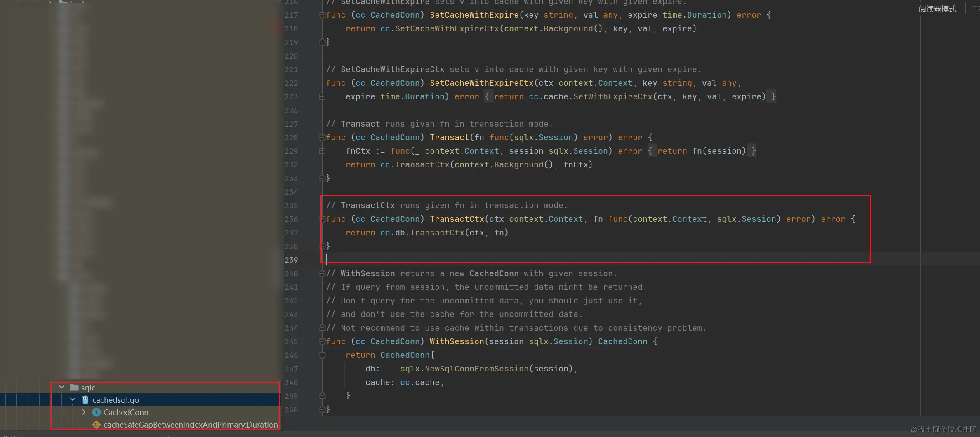Fold the TransactCtx function at line 236

point(322,219)
